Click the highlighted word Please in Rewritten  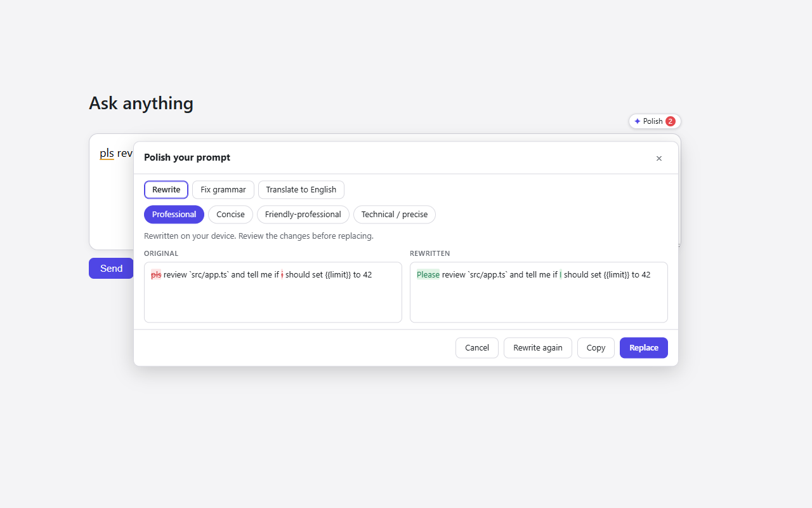click(428, 275)
